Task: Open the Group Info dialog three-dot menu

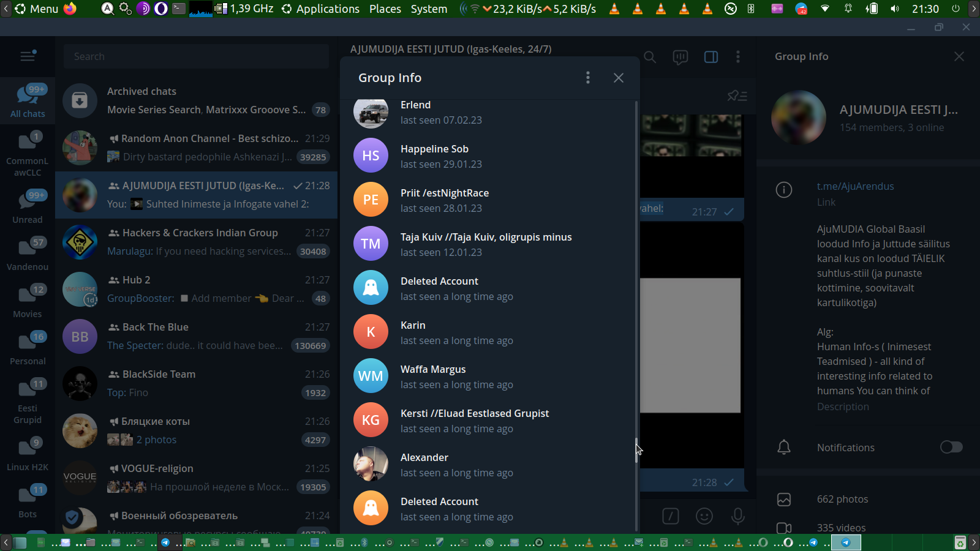Action: pos(588,78)
